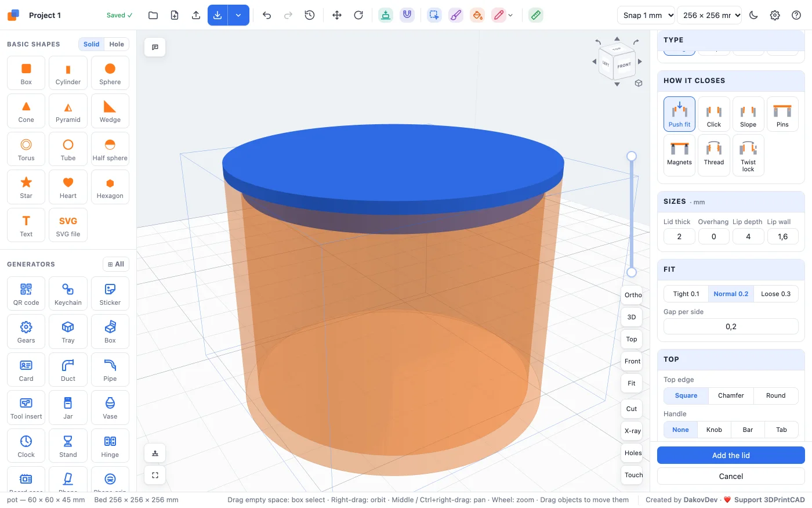The height and width of the screenshot is (508, 812).
Task: Select the four-arrow move tool
Action: (337, 15)
